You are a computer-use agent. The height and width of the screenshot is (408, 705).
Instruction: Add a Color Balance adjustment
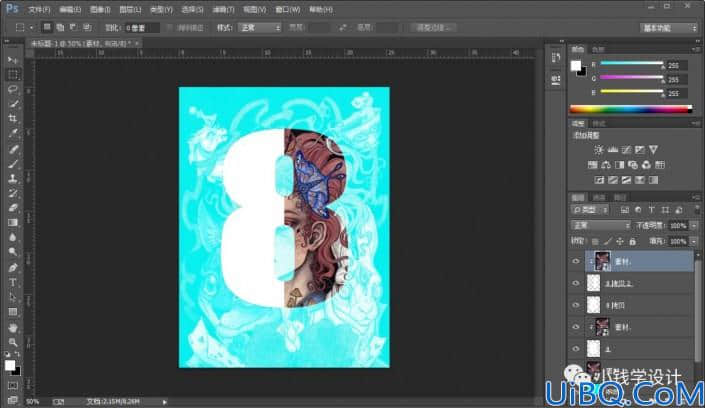click(606, 165)
